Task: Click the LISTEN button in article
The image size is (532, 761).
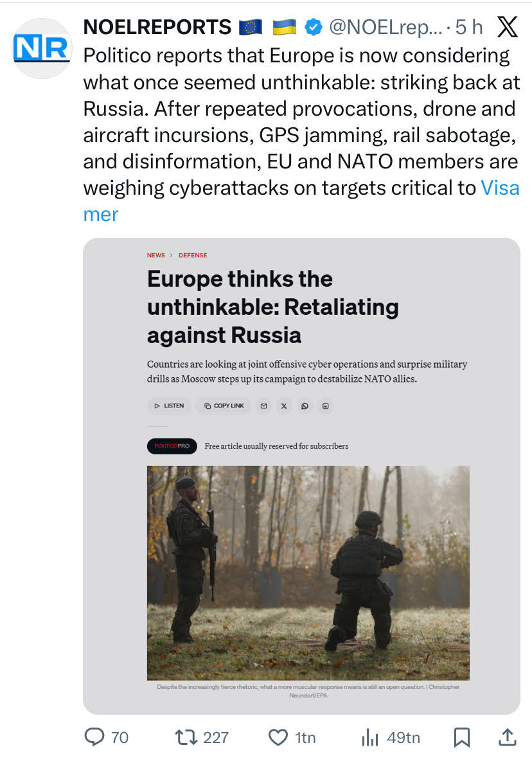Action: pos(169,406)
